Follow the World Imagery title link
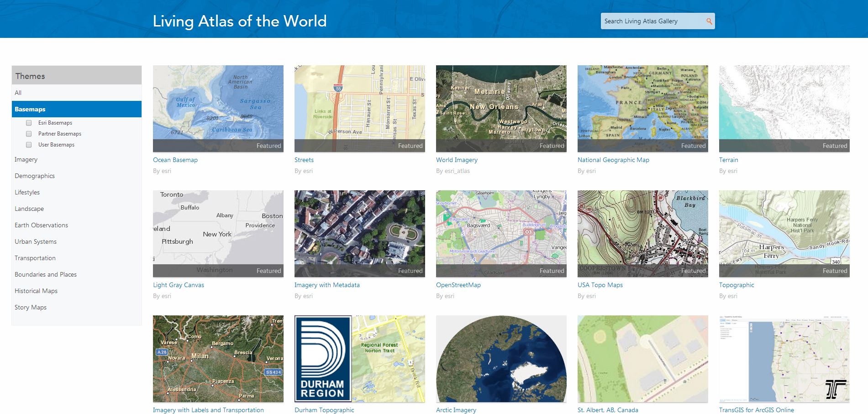 pos(457,160)
